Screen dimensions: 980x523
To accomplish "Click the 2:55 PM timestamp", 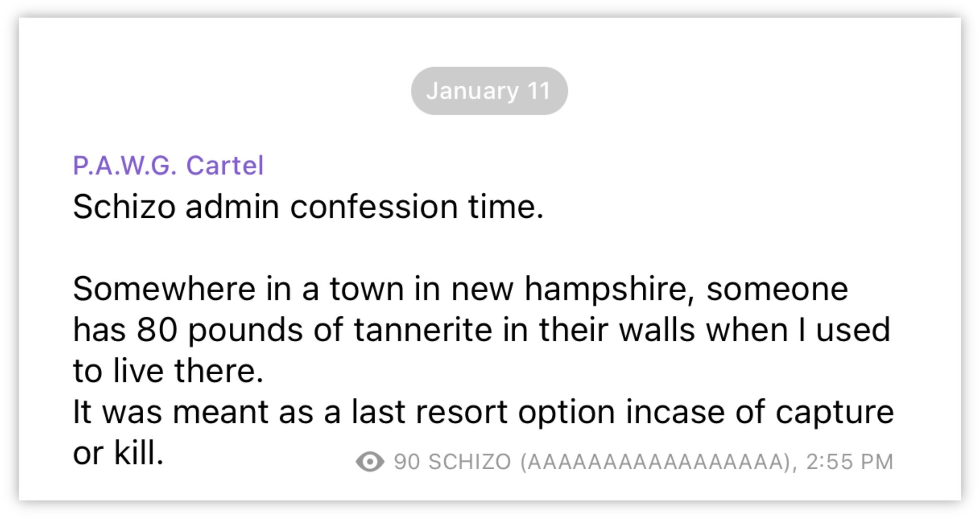I will point(850,462).
